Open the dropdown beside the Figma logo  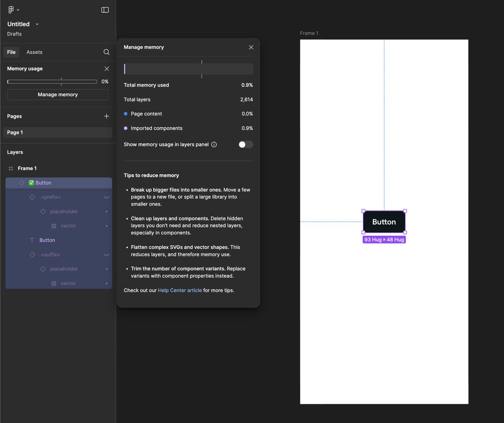point(18,9)
